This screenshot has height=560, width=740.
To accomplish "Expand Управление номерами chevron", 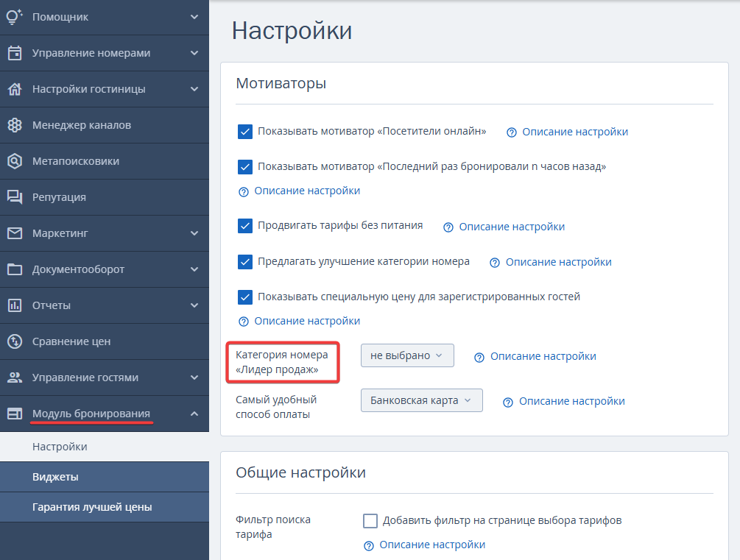I will click(x=194, y=53).
